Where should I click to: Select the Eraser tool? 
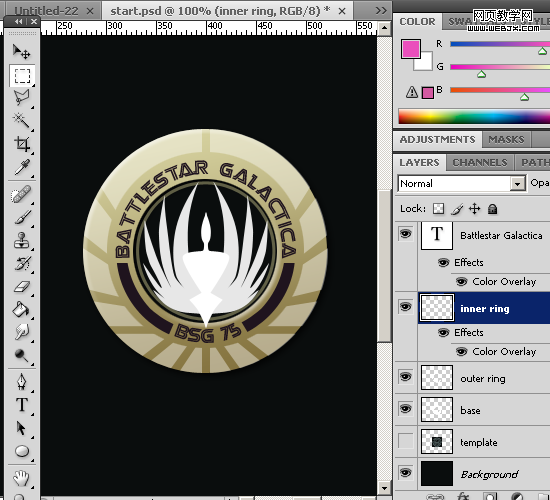pyautogui.click(x=22, y=287)
